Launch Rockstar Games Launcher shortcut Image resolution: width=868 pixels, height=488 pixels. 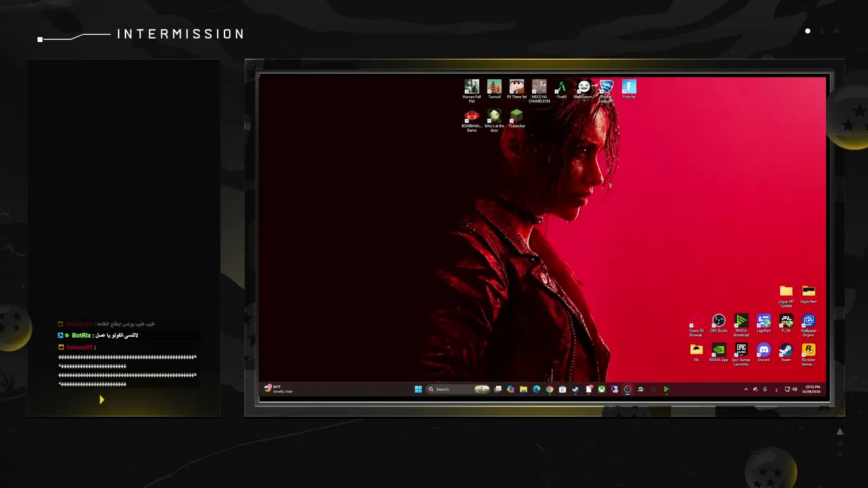pyautogui.click(x=808, y=354)
